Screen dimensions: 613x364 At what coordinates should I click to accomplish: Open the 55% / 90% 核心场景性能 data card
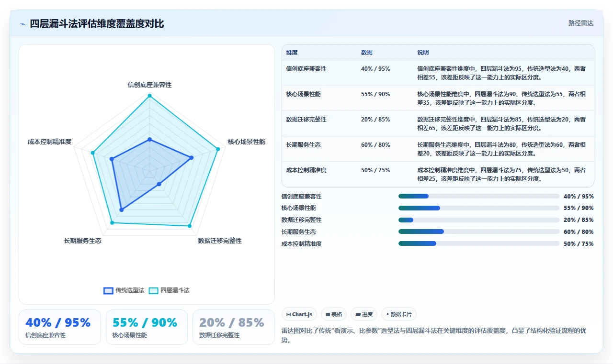(x=147, y=327)
